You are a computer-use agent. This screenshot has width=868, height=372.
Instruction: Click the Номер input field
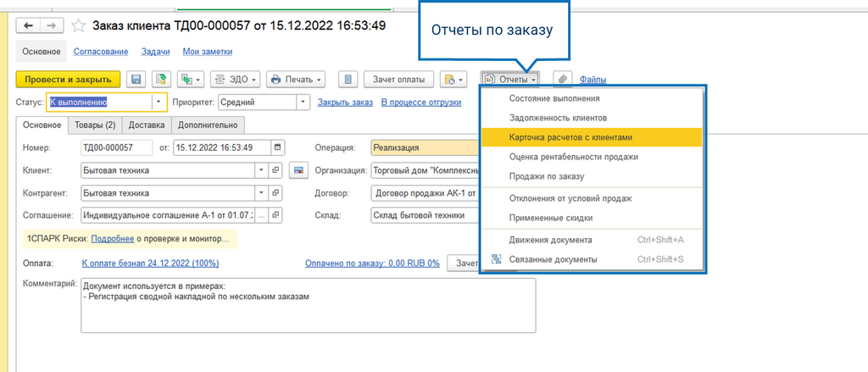click(117, 147)
